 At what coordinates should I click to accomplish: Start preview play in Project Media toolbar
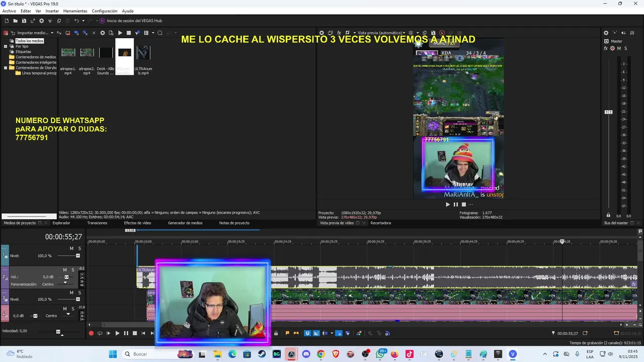[x=120, y=33]
